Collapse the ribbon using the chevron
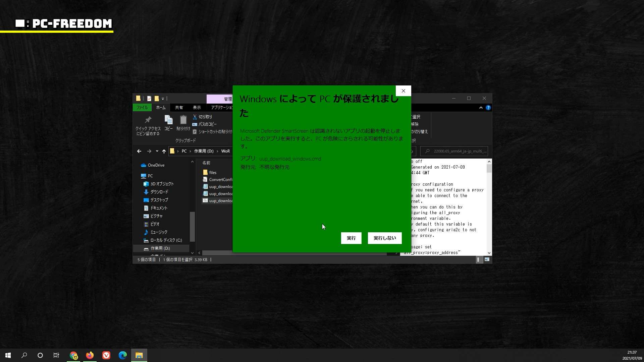 pos(481,108)
